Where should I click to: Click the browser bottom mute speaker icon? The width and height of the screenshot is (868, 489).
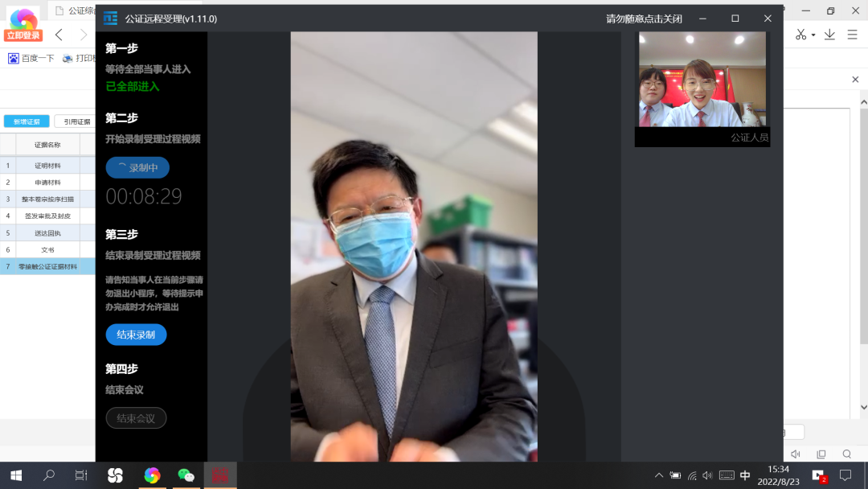tap(796, 454)
